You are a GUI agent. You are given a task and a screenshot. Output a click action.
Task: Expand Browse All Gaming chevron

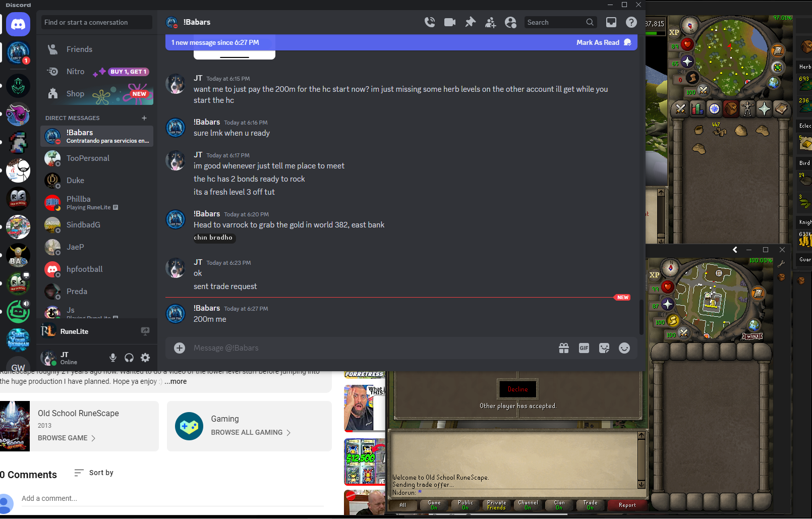click(x=288, y=433)
